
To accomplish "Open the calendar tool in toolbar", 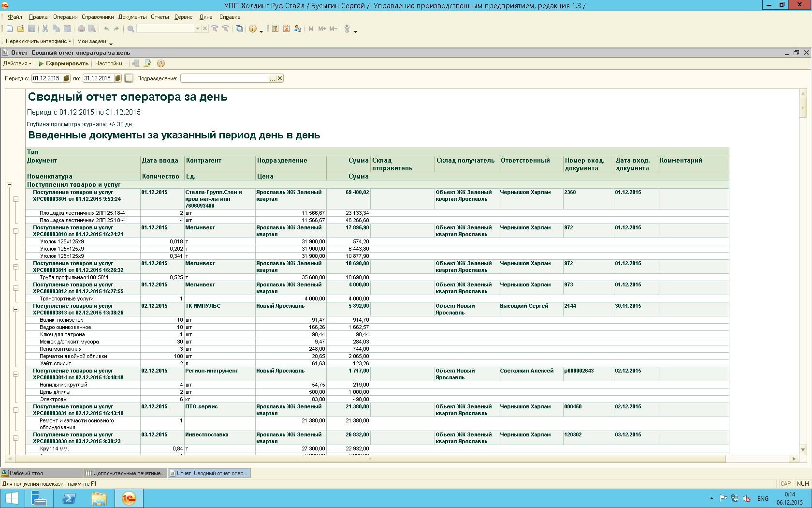I will (286, 29).
